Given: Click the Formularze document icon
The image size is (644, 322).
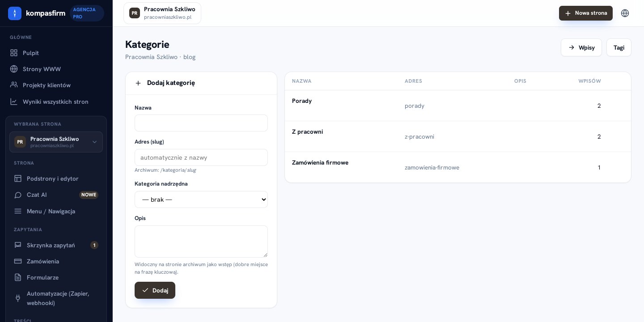Looking at the screenshot, I should [x=18, y=277].
